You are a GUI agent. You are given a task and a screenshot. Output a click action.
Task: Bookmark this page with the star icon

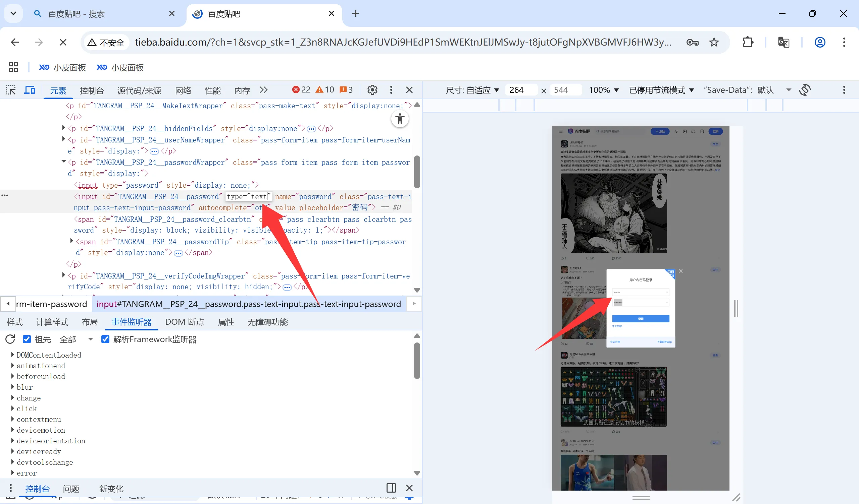pos(714,42)
